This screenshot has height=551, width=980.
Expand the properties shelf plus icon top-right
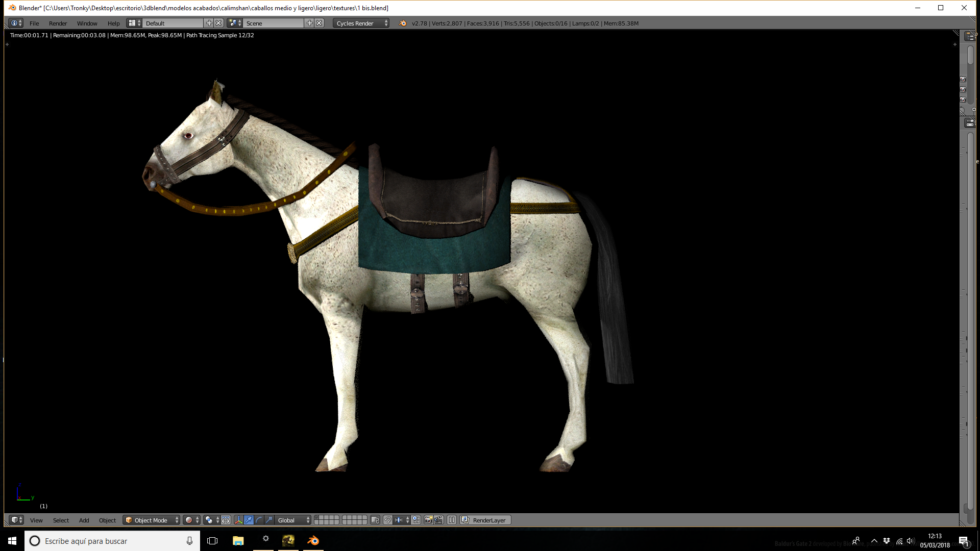(x=955, y=44)
